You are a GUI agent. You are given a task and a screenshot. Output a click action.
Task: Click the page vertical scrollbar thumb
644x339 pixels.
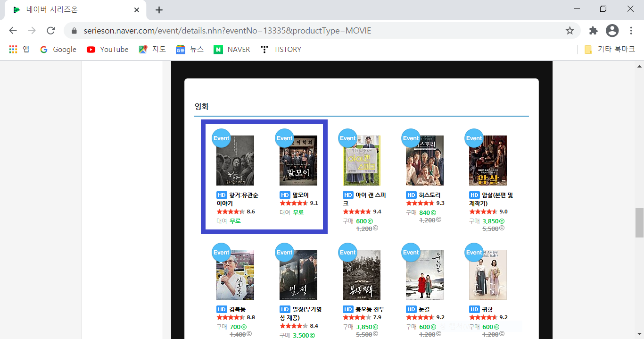[639, 222]
